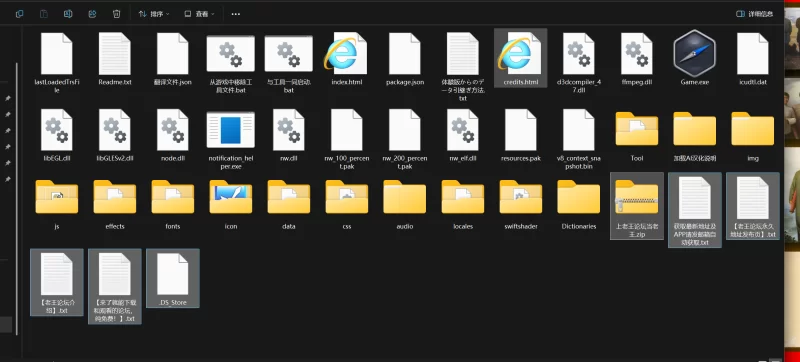Select the 获取最新地址及APP txt file
This screenshot has width=800, height=362.
(x=694, y=210)
